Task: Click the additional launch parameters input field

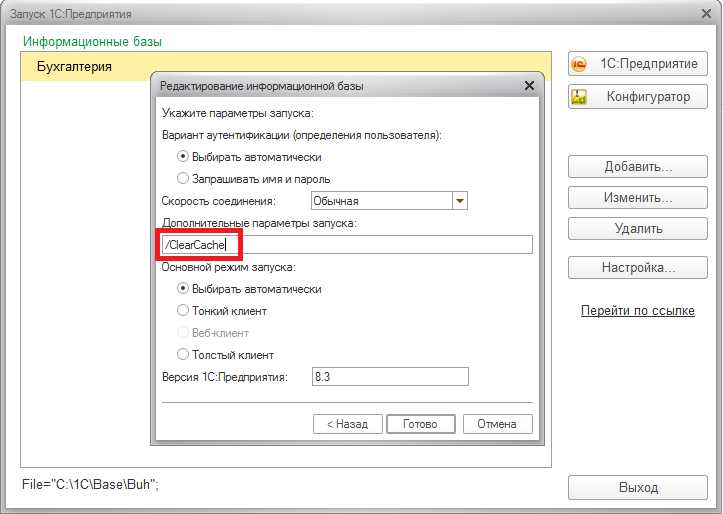Action: point(347,245)
